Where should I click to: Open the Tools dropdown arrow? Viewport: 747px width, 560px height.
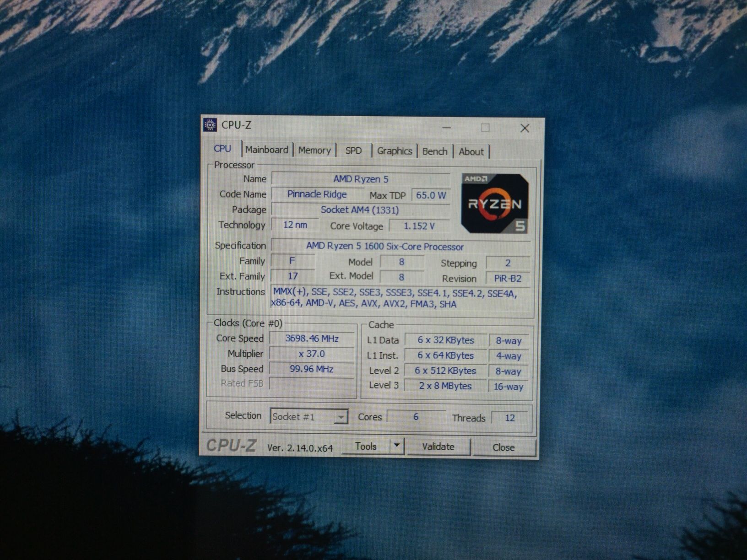[x=397, y=446]
